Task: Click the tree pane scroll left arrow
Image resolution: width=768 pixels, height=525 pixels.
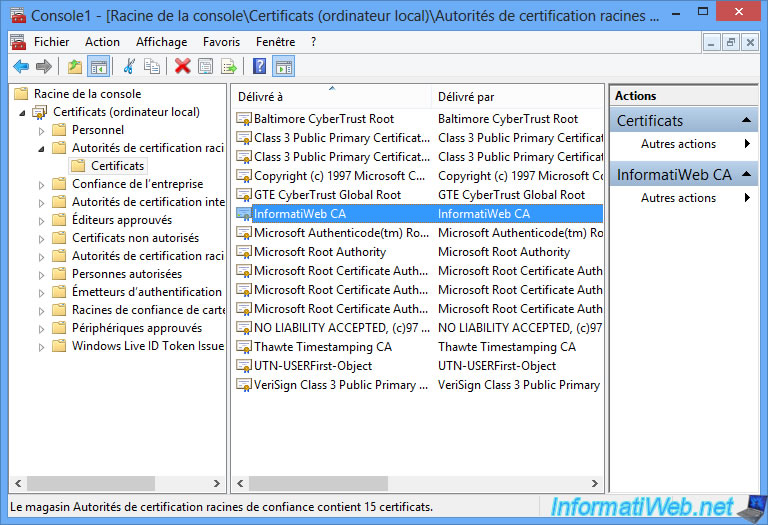Action: [18, 484]
